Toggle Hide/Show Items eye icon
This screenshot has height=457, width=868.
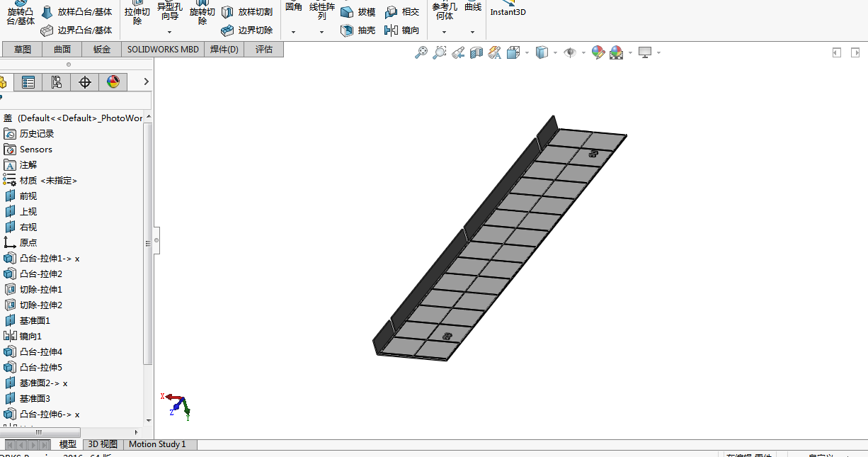click(569, 52)
